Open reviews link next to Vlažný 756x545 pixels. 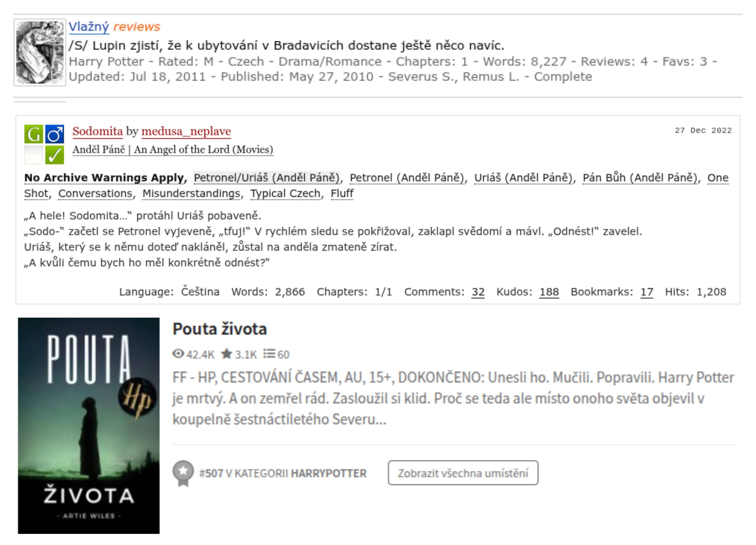pos(137,27)
